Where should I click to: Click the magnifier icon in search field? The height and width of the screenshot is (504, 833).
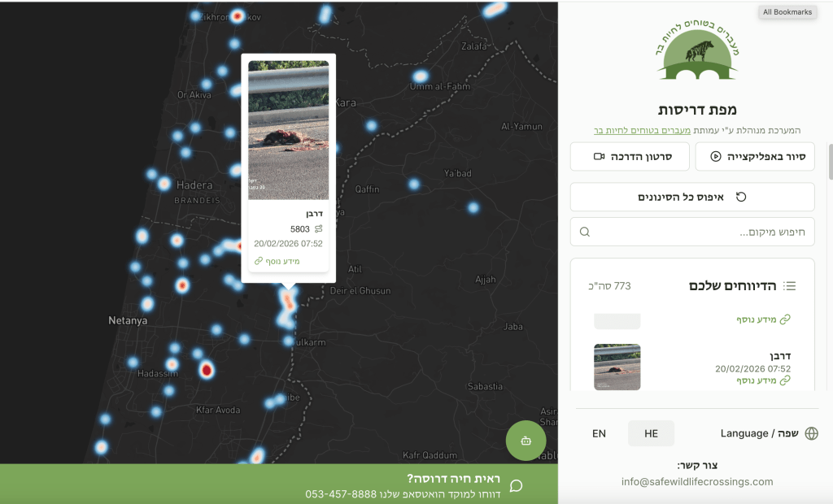pos(585,232)
